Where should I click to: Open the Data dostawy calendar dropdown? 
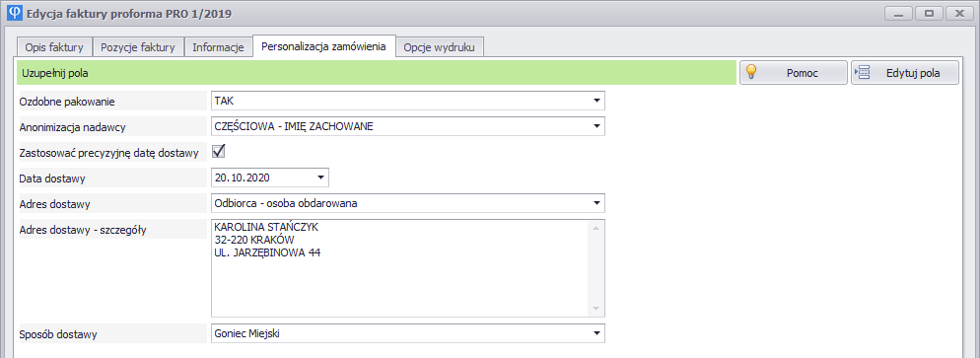(320, 178)
